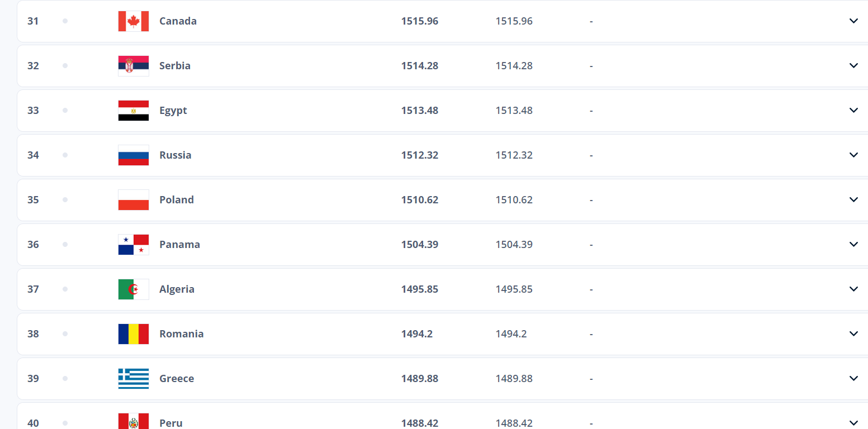This screenshot has height=429, width=868.
Task: Click the Egypt flag icon
Action: (x=134, y=111)
